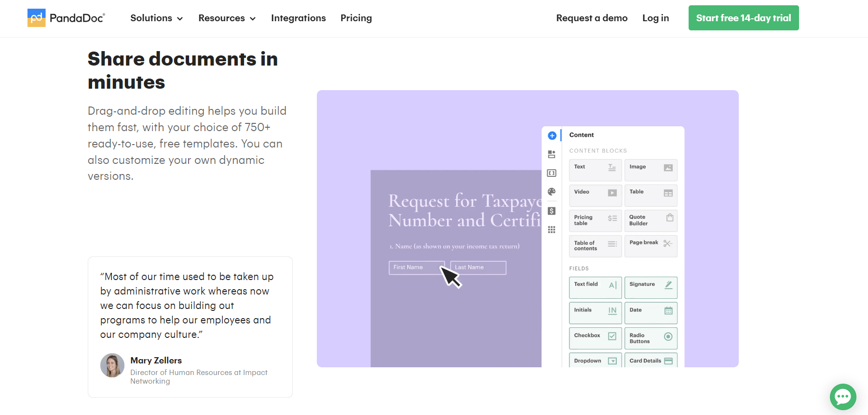Expand the Solutions menu
This screenshot has width=868, height=415.
click(x=156, y=18)
